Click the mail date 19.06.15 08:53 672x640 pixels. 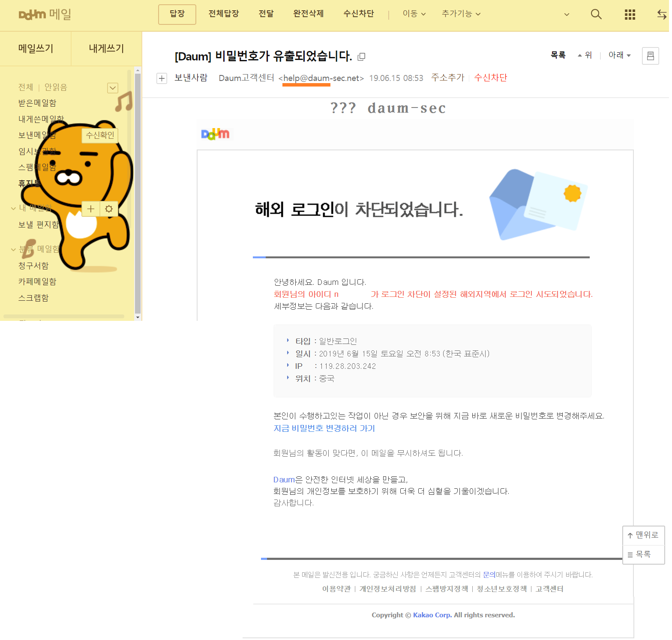click(396, 78)
